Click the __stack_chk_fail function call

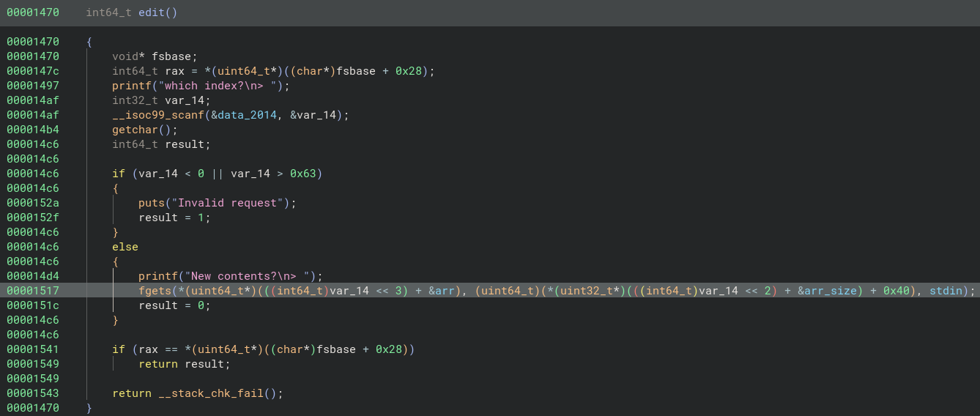[214, 393]
